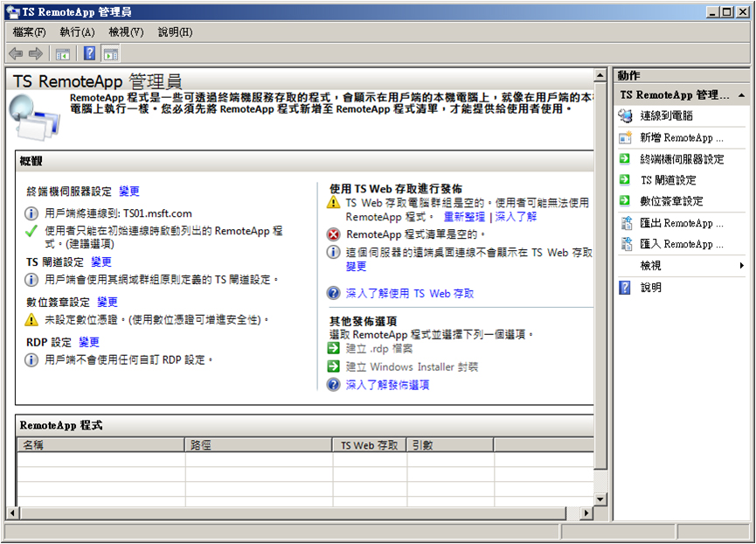Open the 說明(H) menu

click(176, 32)
